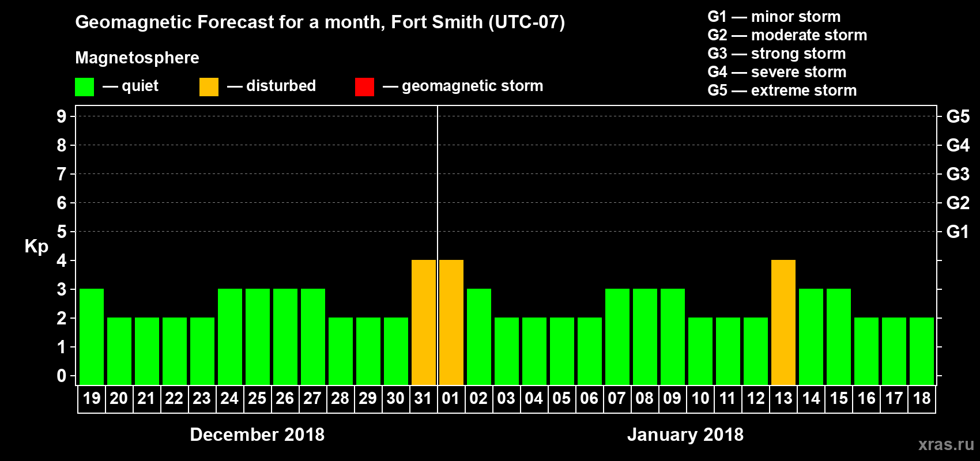Click the G4 label on right axis
The height and width of the screenshot is (461, 980).
pyautogui.click(x=958, y=145)
